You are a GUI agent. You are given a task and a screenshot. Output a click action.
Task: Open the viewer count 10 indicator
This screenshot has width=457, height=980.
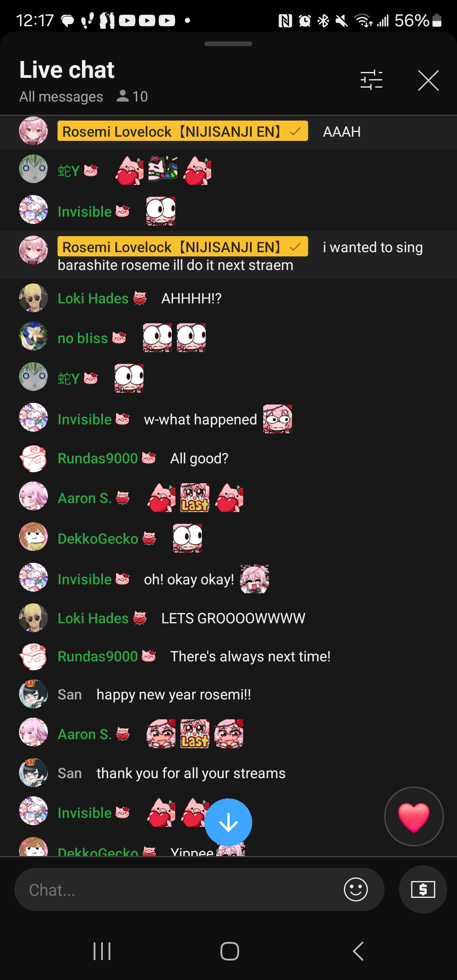click(132, 96)
